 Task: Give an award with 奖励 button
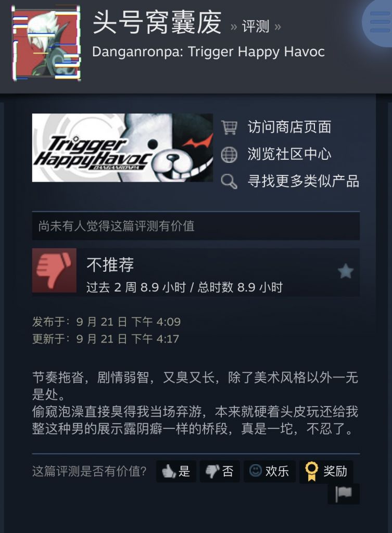tap(326, 471)
